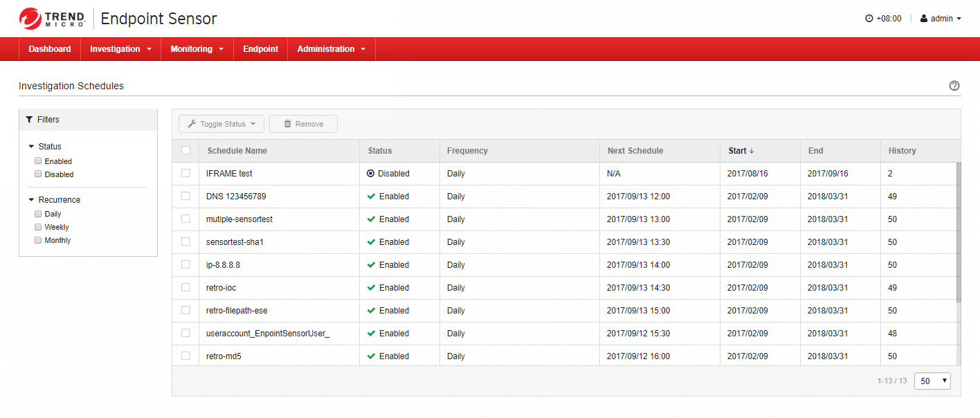Click the green Enabled checkmark for retro-ioc
This screenshot has width=980, height=418.
tap(371, 288)
